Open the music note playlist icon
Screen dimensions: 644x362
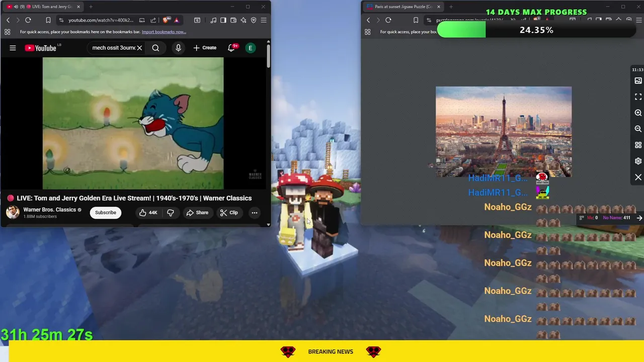coord(214,20)
